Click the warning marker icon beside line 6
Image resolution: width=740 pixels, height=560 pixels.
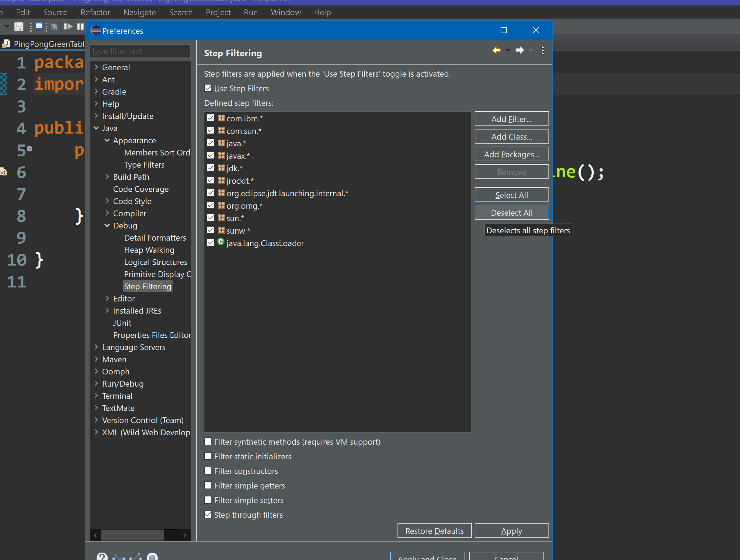click(3, 171)
